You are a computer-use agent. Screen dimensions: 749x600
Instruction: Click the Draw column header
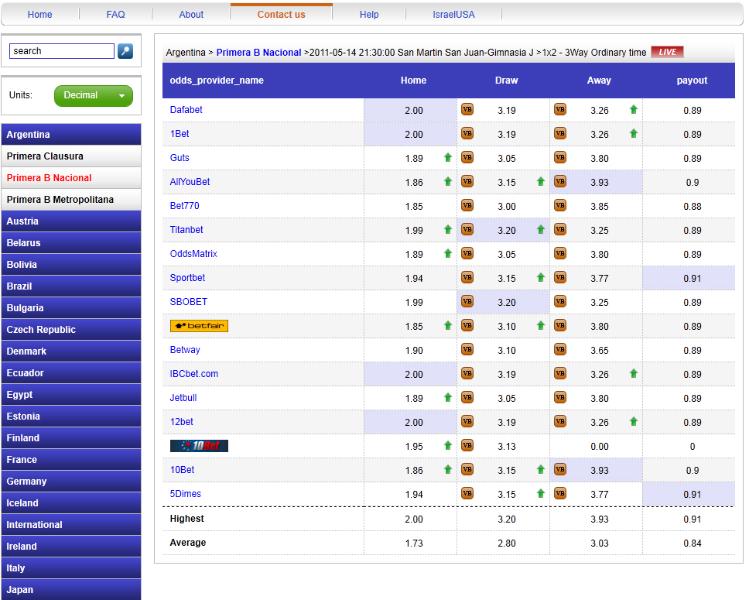coord(506,80)
